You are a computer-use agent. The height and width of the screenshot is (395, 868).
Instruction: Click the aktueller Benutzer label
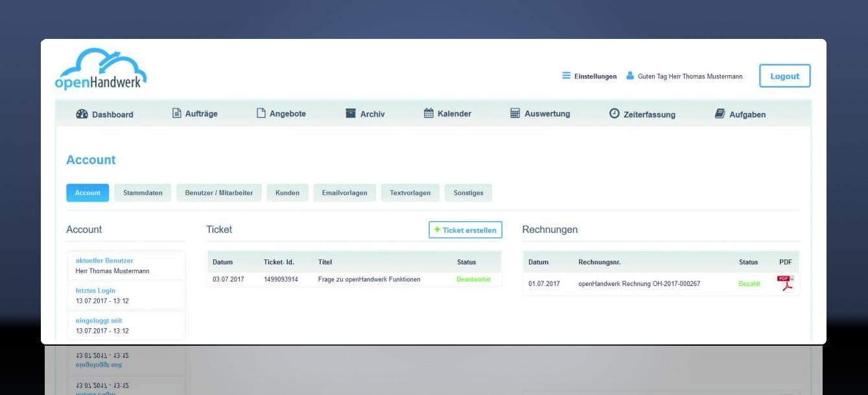click(x=104, y=260)
